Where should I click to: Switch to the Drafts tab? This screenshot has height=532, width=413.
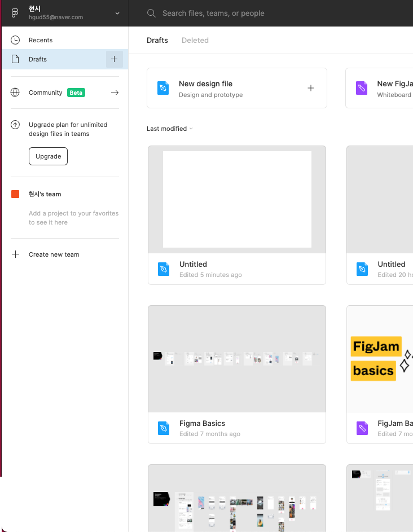click(157, 41)
